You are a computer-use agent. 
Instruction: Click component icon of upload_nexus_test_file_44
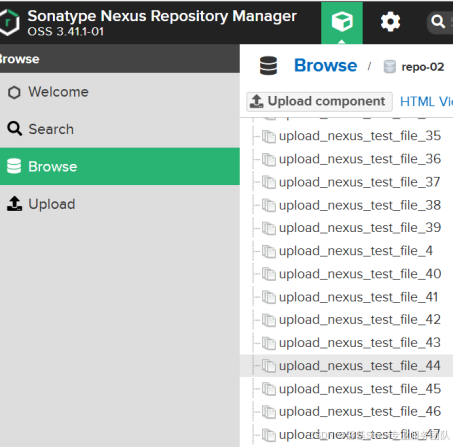269,366
